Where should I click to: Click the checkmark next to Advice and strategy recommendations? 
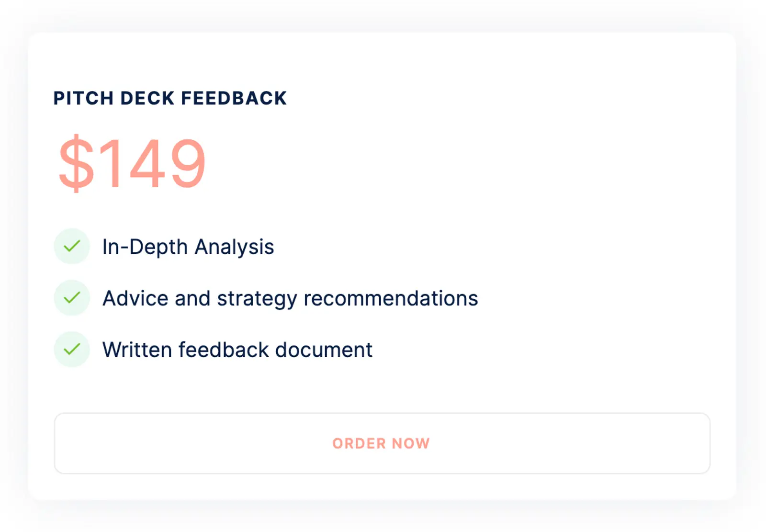72,297
